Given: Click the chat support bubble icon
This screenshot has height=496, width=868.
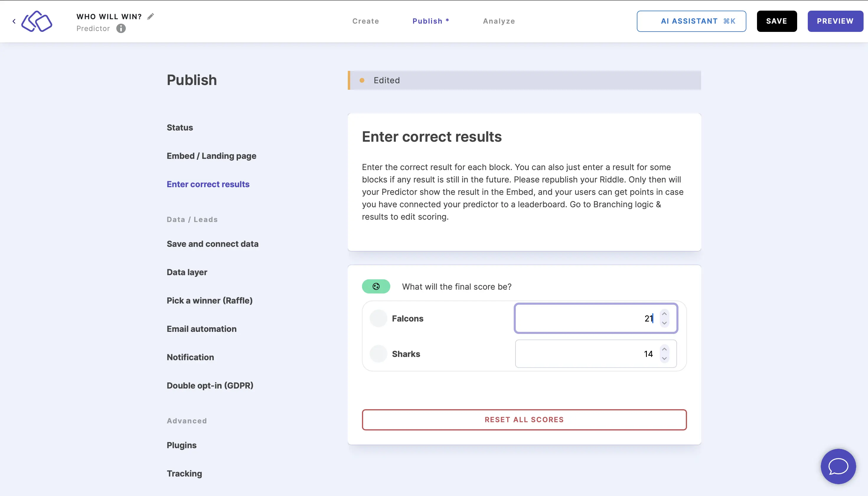Looking at the screenshot, I should pyautogui.click(x=838, y=466).
